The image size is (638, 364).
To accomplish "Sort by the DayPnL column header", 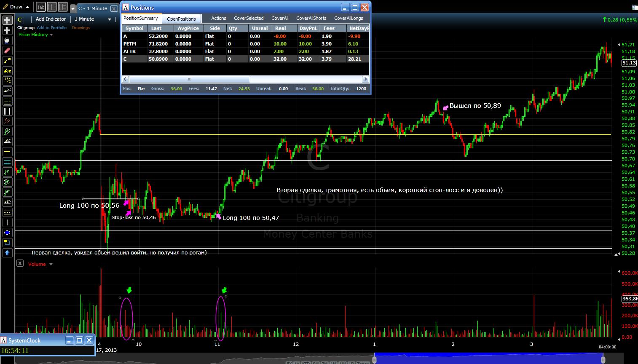I will [308, 28].
